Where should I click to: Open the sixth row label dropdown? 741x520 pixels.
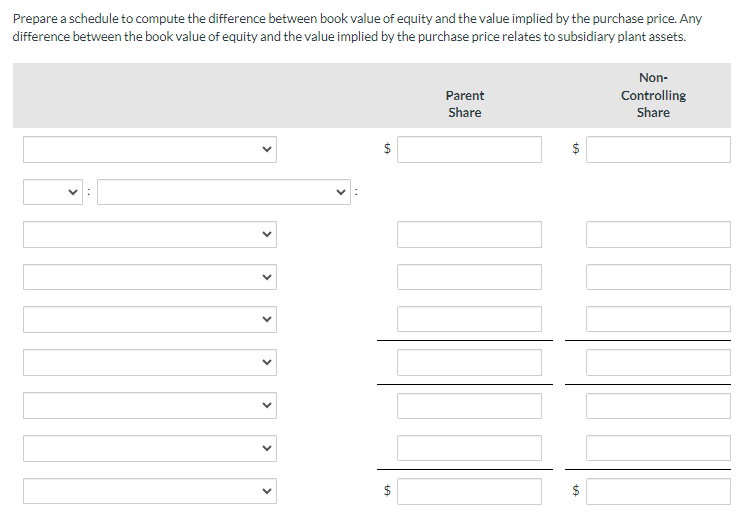[x=150, y=363]
